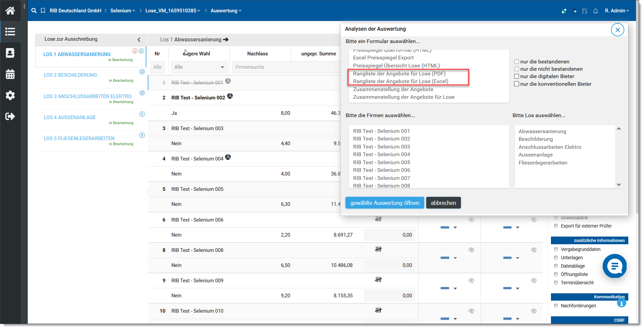The height and width of the screenshot is (329, 644).
Task: Click the blue badge 9 on LOS 4 AUSSENANLAGE
Action: click(142, 114)
